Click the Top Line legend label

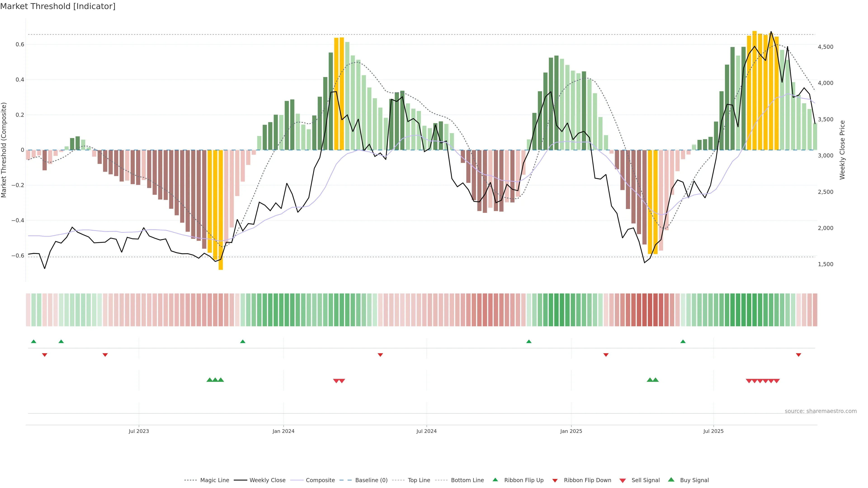coord(419,480)
